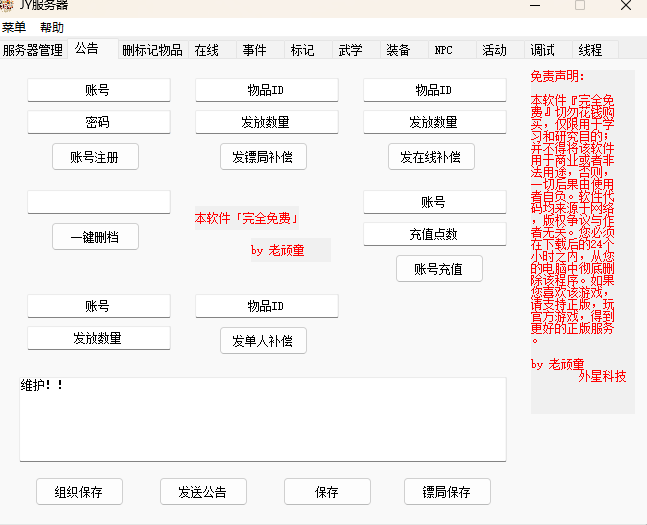Click the 充值点数 input field

[434, 234]
